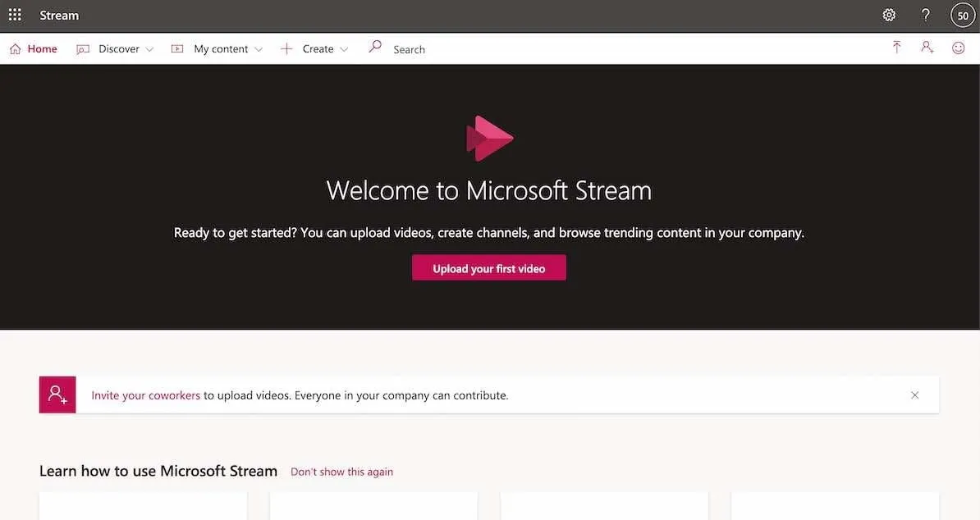Click the invite people icon in toolbar
Screen dimensions: 980x520
coord(927,48)
